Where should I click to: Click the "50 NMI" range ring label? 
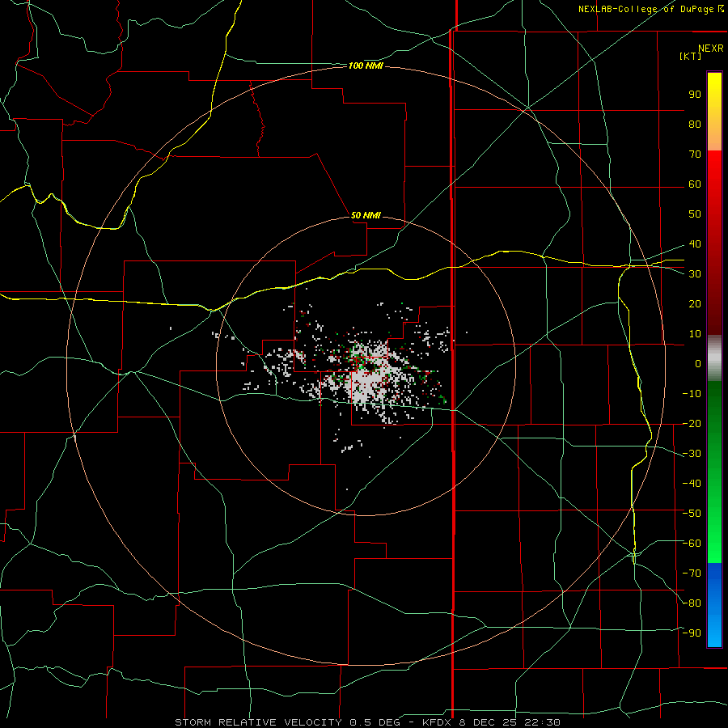pos(366,215)
